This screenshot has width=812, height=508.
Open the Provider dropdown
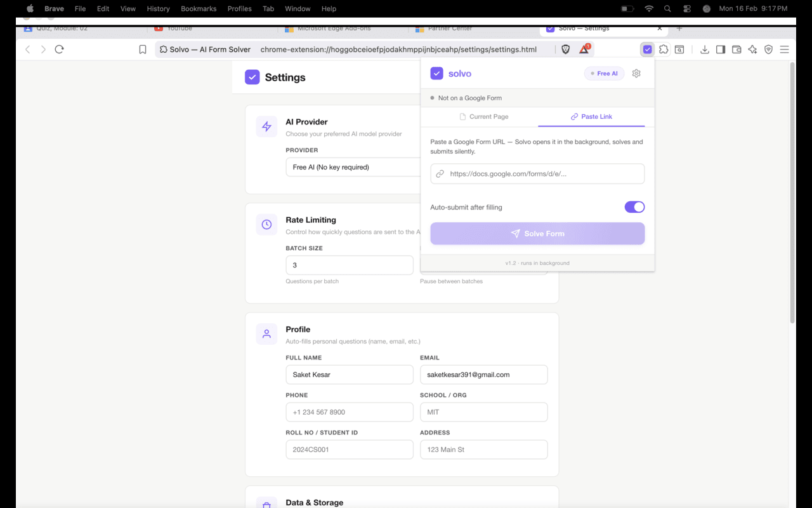coord(353,167)
